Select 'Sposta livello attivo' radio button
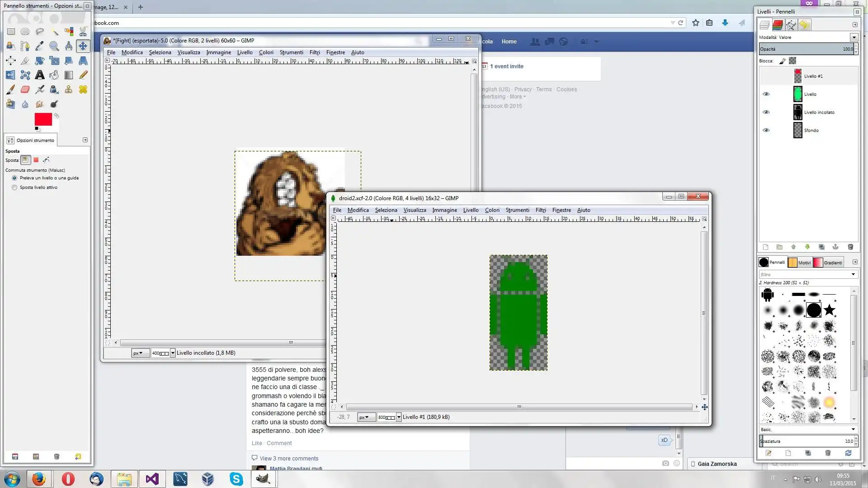 coord(14,188)
